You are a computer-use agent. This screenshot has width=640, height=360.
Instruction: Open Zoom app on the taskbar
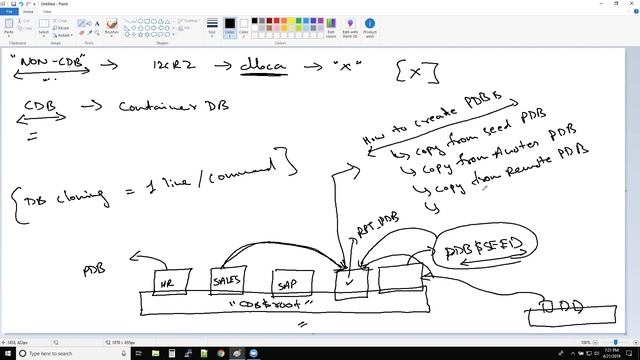tap(253, 353)
